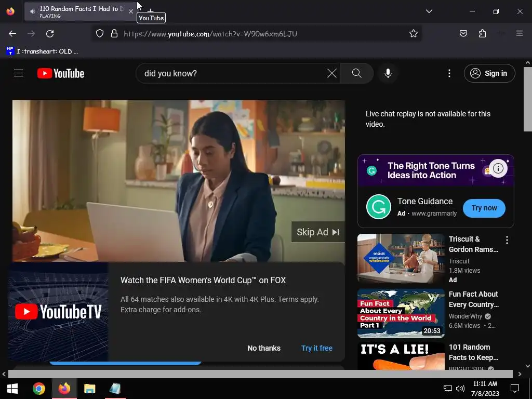Screen dimensions: 532x399
Task: Click the page vertical scrollbar thumb
Action: pos(528,99)
